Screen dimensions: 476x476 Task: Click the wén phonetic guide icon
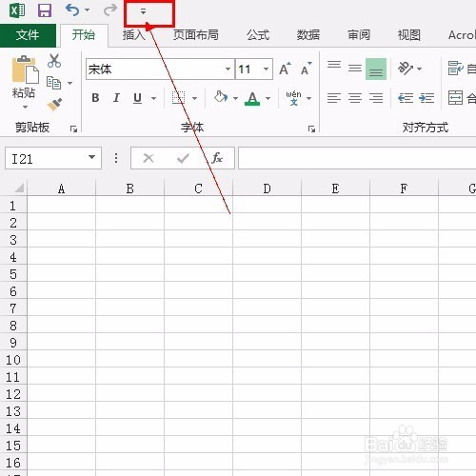pyautogui.click(x=293, y=98)
